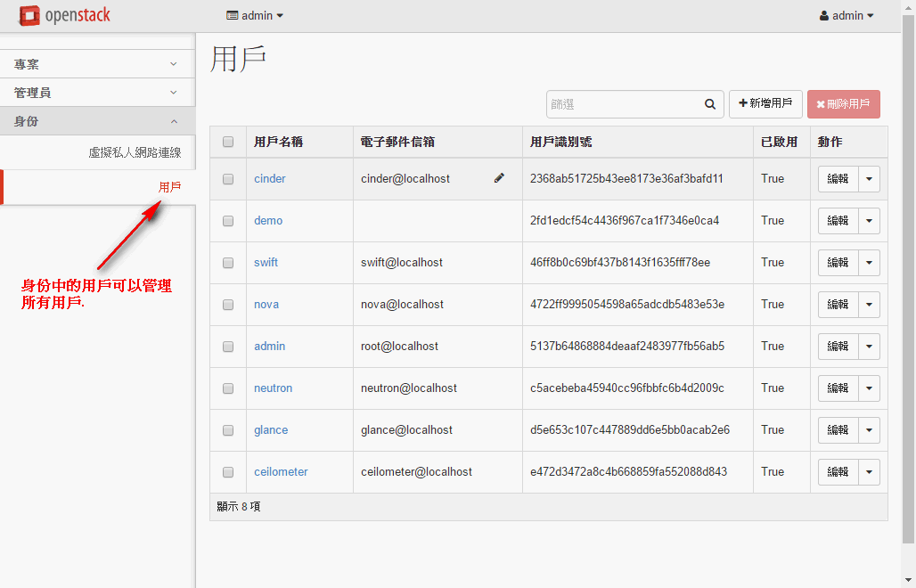Viewport: 916px width, 588px height.
Task: Check the neutron user row checkbox
Action: point(228,388)
